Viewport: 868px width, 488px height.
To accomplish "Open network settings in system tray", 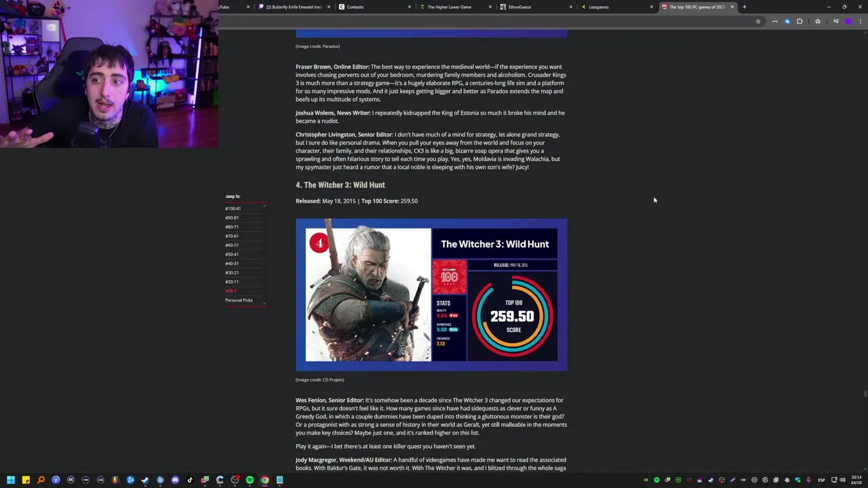I will [834, 480].
